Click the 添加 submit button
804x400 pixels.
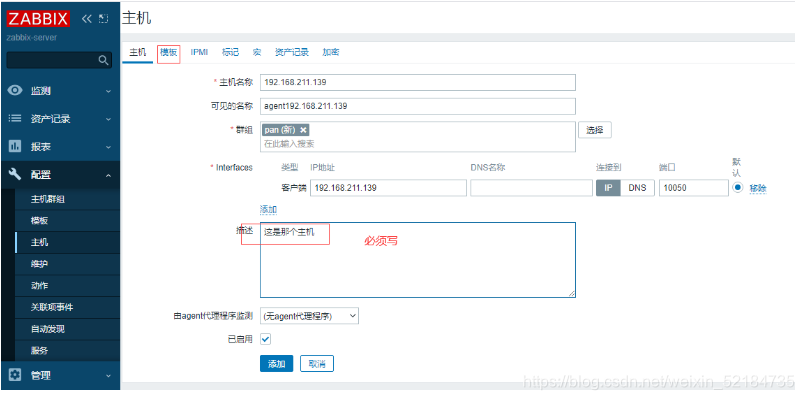[276, 364]
